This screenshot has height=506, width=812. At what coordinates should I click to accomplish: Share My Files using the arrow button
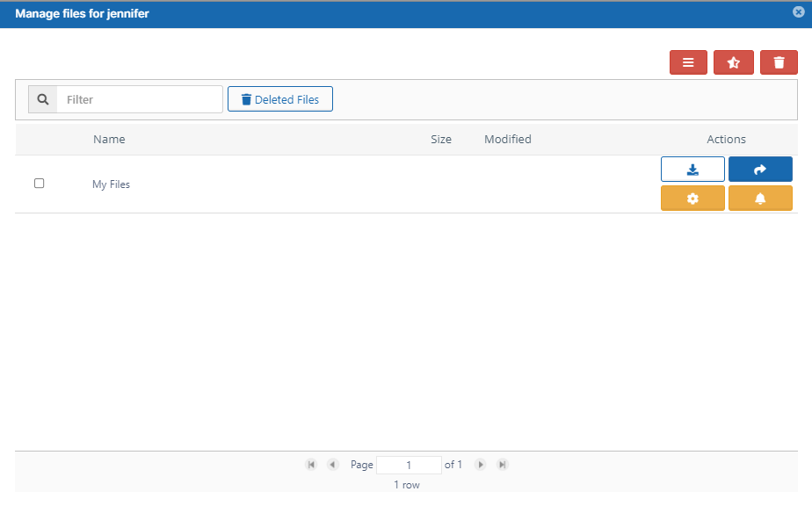click(x=760, y=170)
